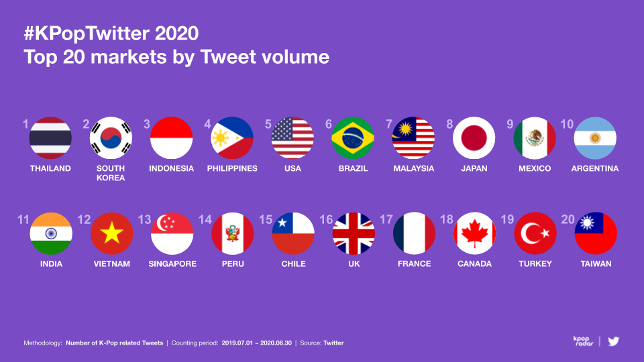Select the Turkey flag icon

tap(535, 233)
